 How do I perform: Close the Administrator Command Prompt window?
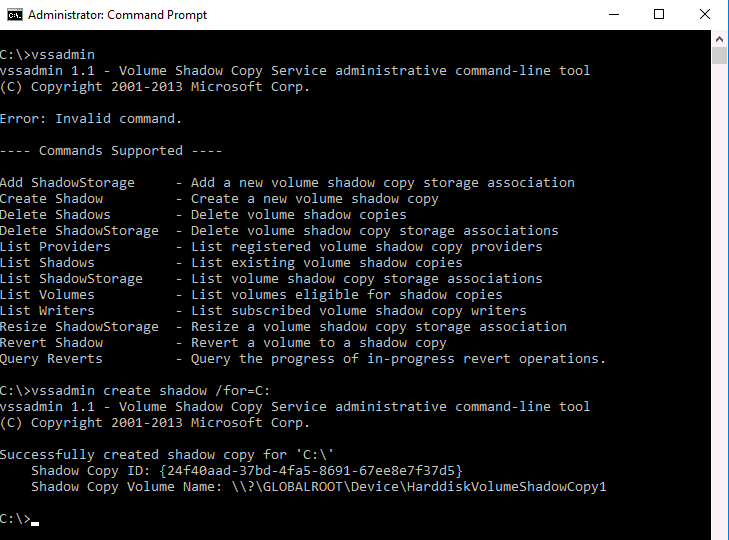[x=705, y=14]
